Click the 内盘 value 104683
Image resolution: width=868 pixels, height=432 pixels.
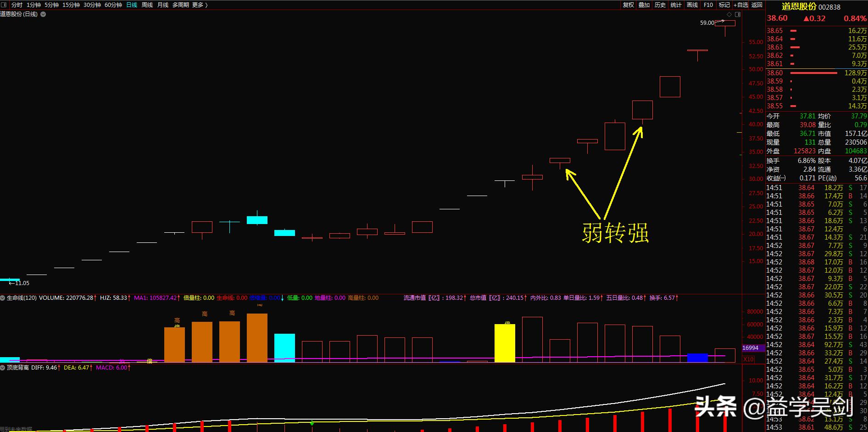pos(856,151)
